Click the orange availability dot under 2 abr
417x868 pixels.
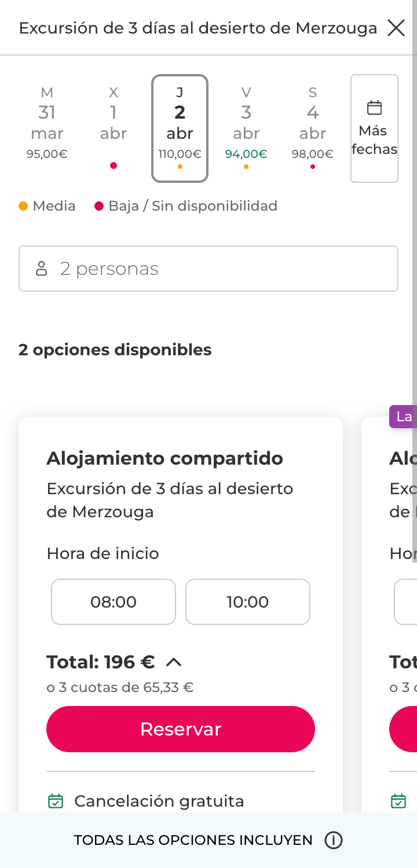[180, 167]
